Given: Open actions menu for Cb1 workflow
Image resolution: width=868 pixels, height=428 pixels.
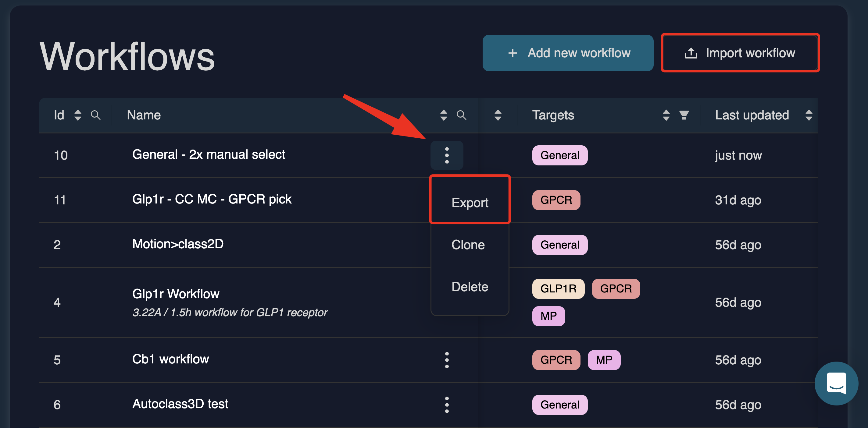Looking at the screenshot, I should [447, 360].
